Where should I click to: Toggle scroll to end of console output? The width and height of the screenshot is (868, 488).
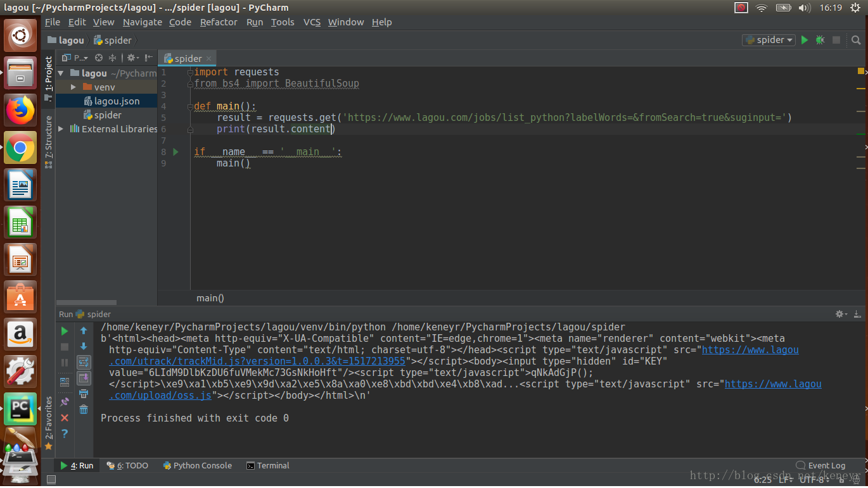[84, 378]
